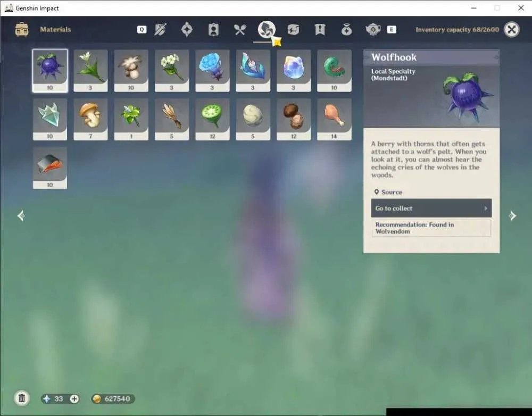Click the plus button beside the 33 gems
The width and height of the screenshot is (532, 416).
tap(74, 398)
